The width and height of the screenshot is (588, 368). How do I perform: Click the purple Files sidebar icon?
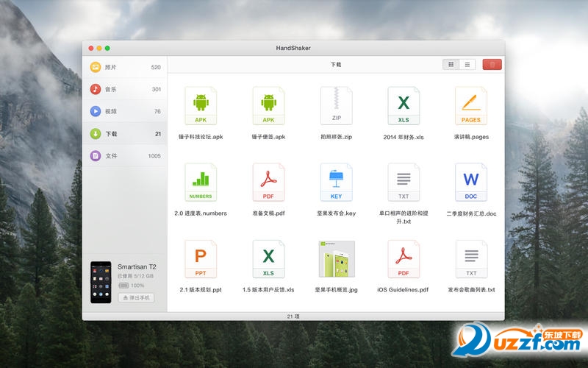coord(96,156)
